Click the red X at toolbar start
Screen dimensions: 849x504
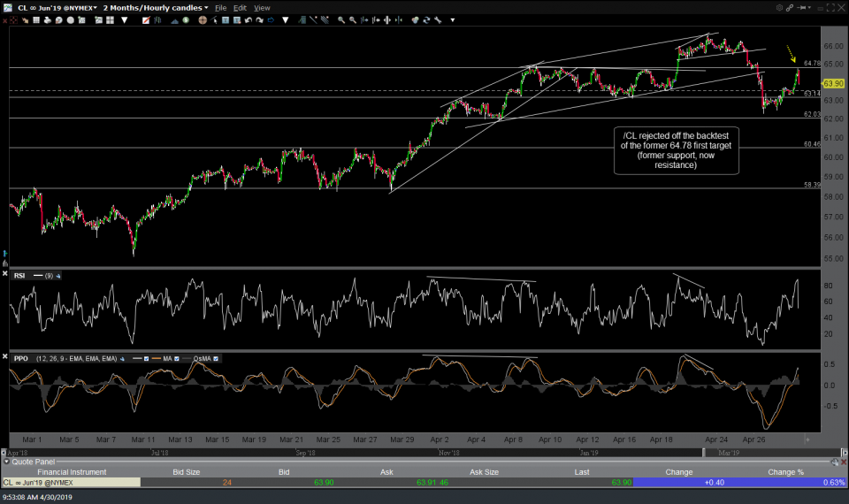[4, 20]
